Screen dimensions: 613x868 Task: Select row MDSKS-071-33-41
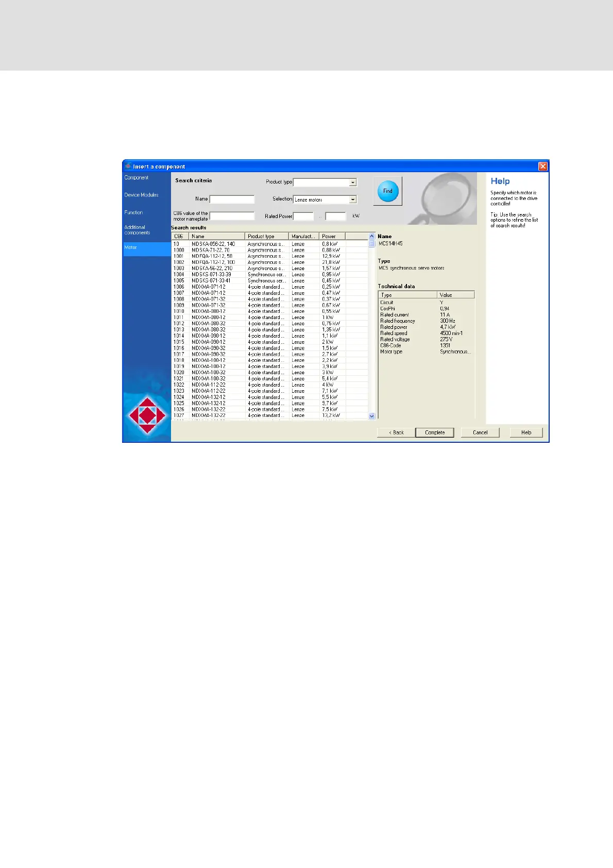[x=270, y=281]
